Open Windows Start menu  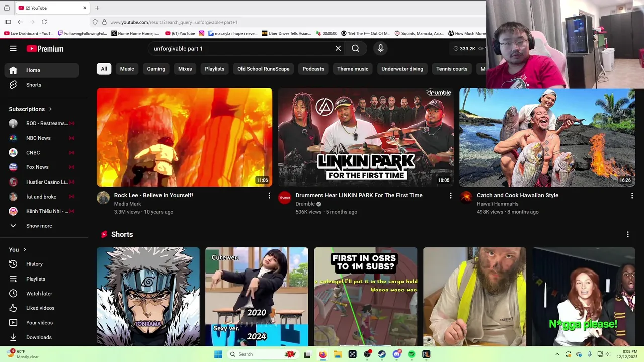pyautogui.click(x=218, y=354)
